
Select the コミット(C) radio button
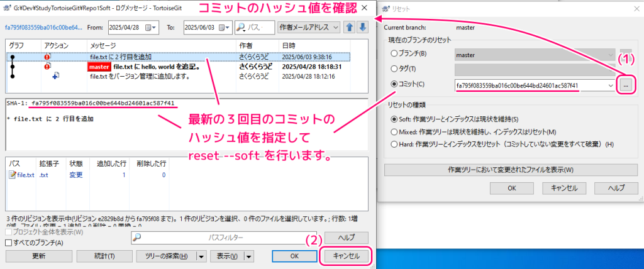click(394, 84)
